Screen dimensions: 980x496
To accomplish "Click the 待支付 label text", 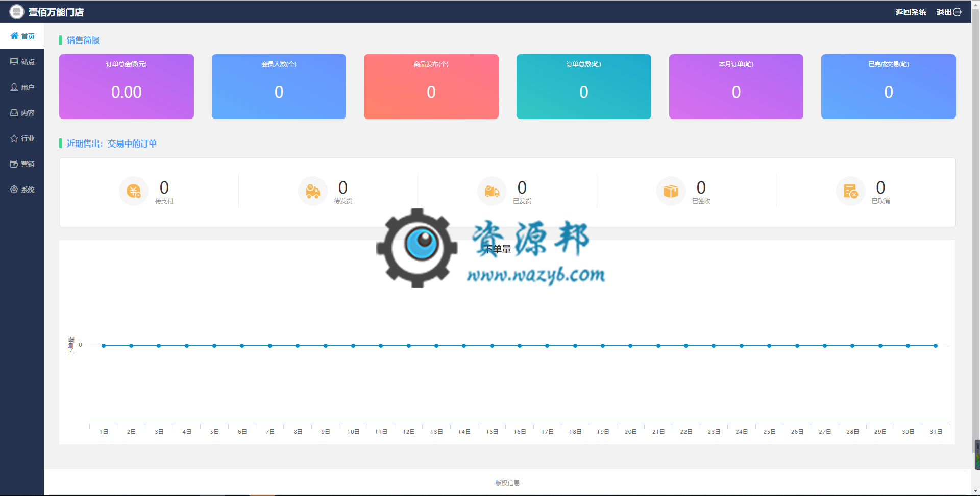I will [164, 201].
